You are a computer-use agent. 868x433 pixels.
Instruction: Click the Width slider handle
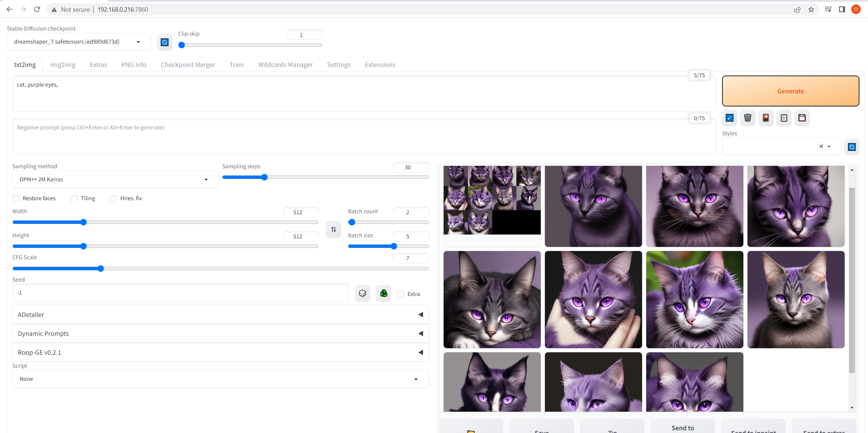click(x=83, y=222)
